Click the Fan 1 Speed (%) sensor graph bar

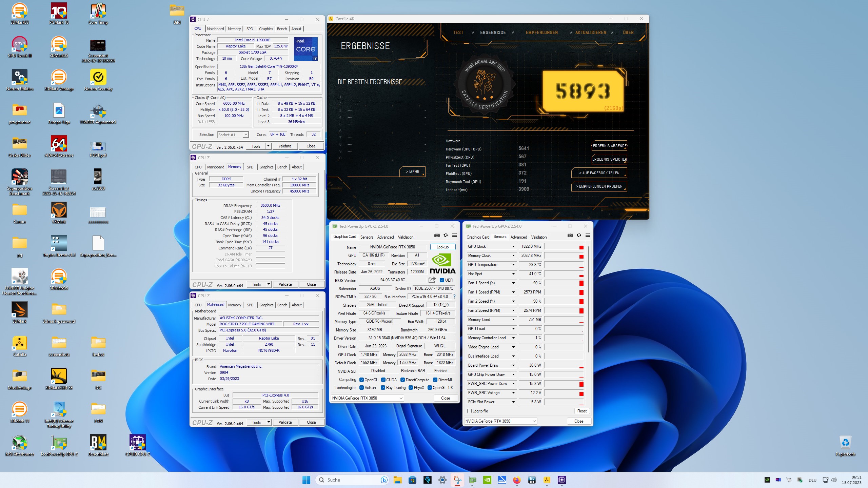(x=564, y=283)
